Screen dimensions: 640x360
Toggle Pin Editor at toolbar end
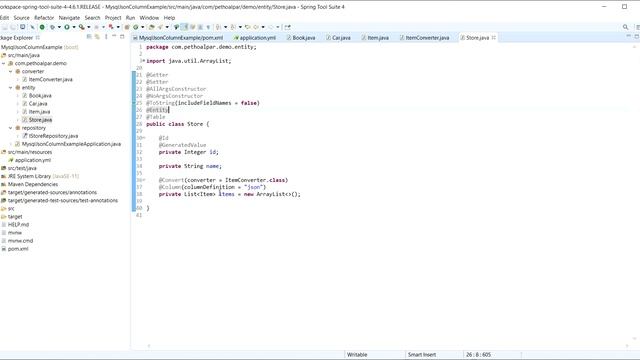[x=288, y=27]
